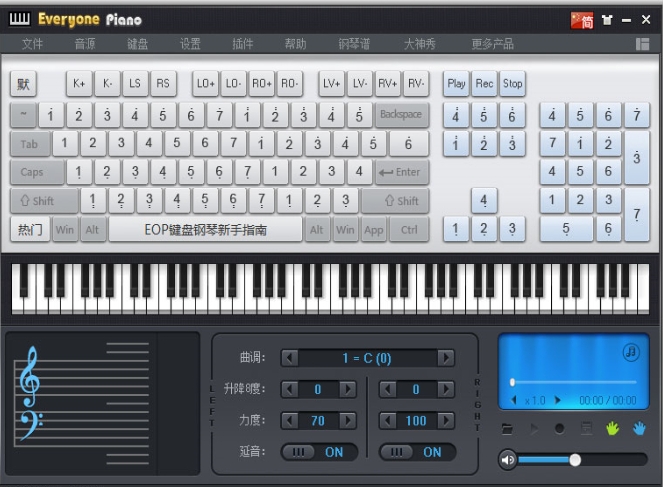The image size is (663, 487).
Task: Decrease left-hand 力度 70 value
Action: 290,421
